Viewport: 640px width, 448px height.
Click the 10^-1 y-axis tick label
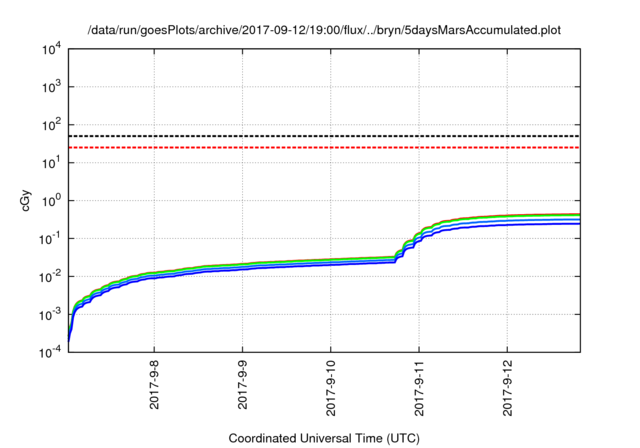pyautogui.click(x=51, y=239)
